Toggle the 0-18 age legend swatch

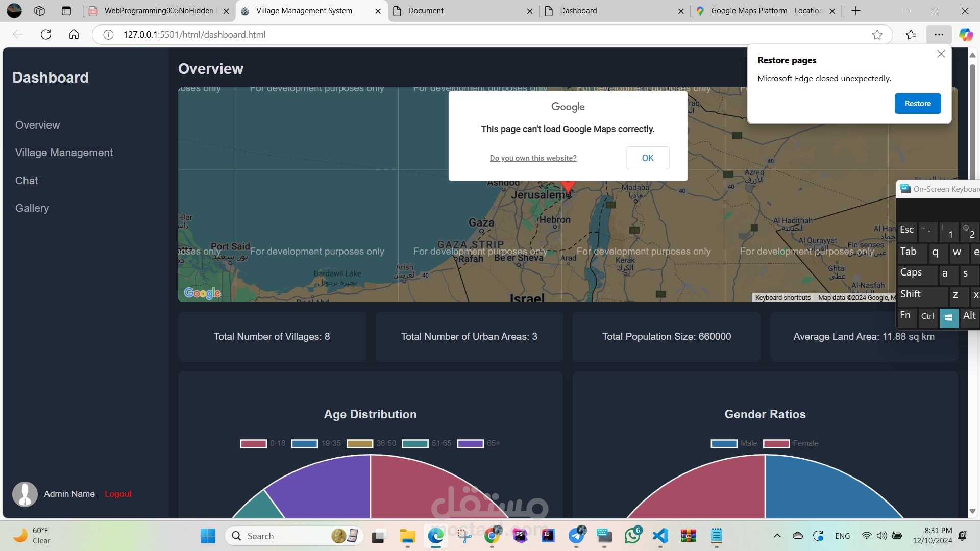(254, 443)
